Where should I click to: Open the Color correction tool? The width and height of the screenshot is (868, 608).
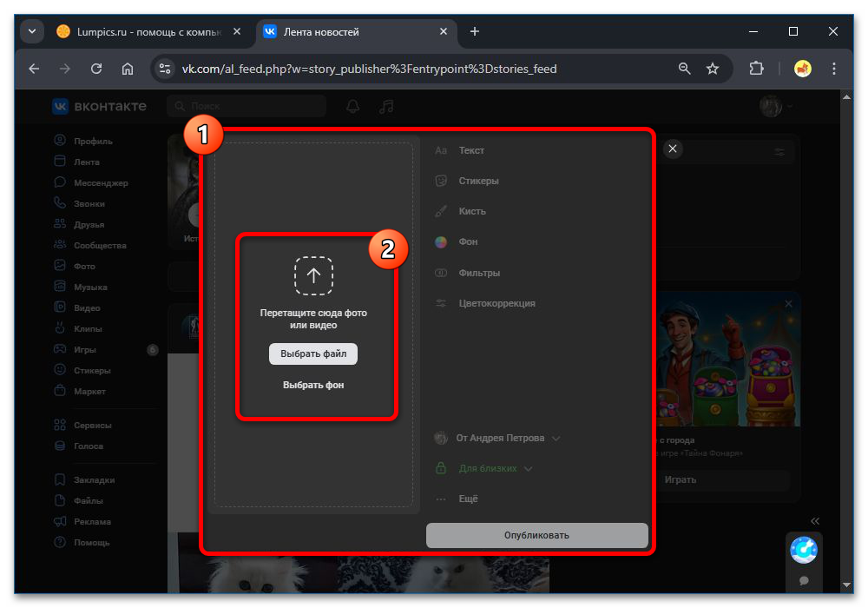pos(496,303)
